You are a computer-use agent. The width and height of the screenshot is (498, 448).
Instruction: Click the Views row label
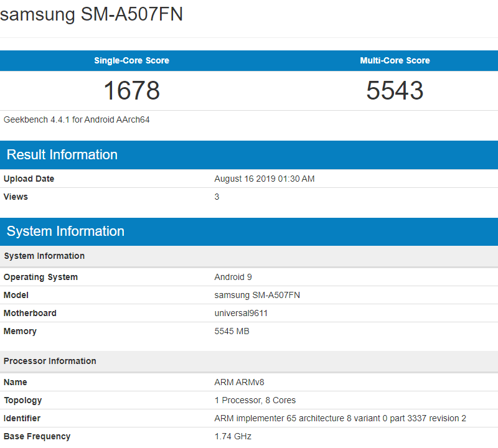16,197
